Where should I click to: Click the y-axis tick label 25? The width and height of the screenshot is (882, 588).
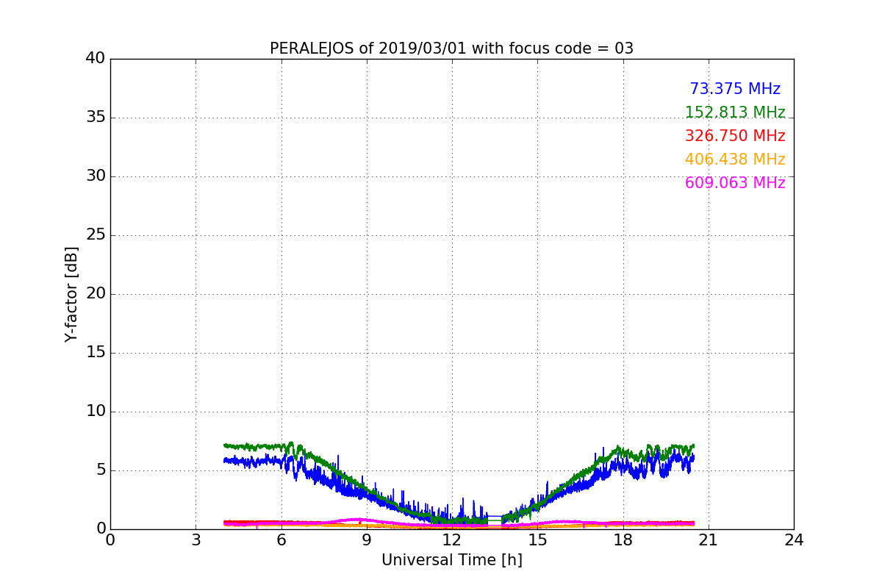point(96,234)
